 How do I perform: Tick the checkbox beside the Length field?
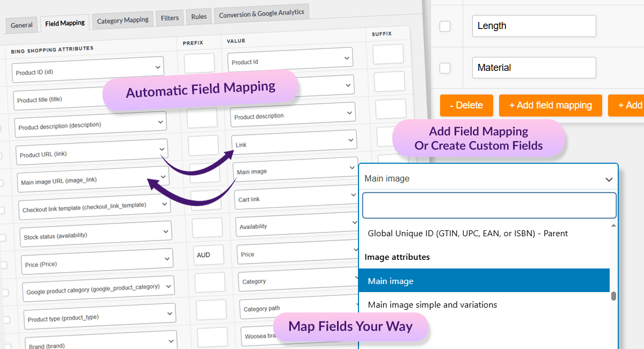(x=445, y=26)
